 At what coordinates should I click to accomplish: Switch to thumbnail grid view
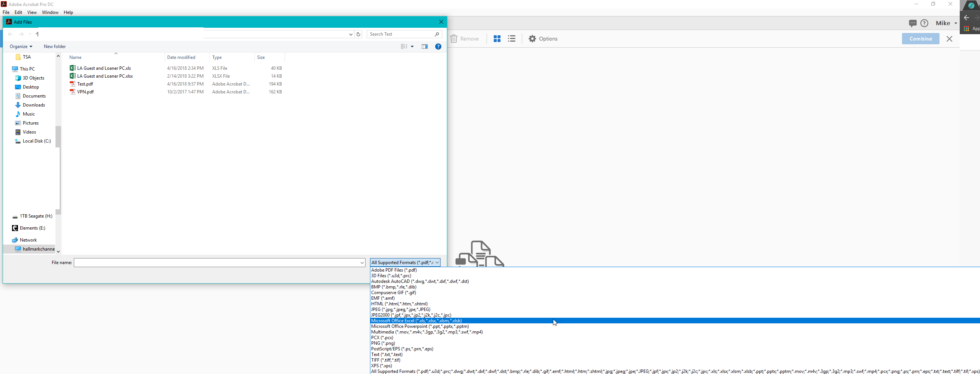click(x=497, y=39)
